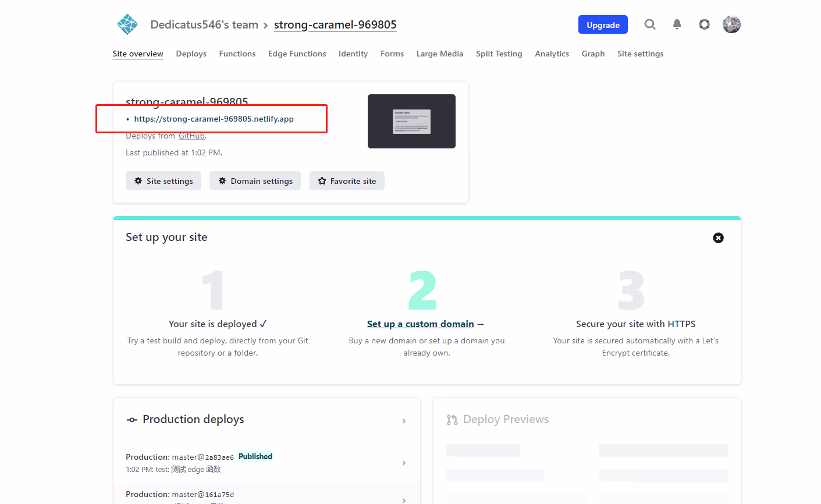Open the Functions tab

(237, 54)
